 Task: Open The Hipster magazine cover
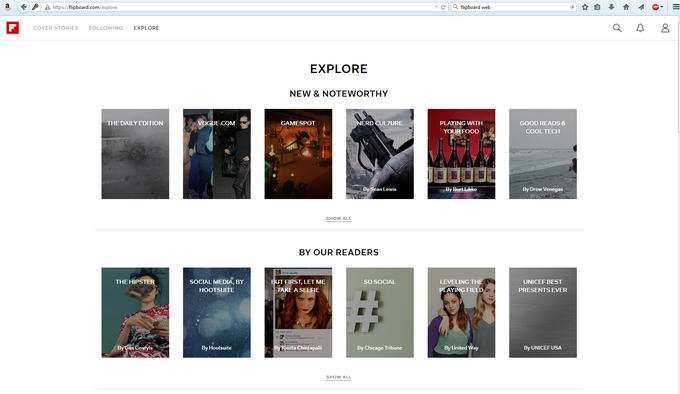pos(135,313)
